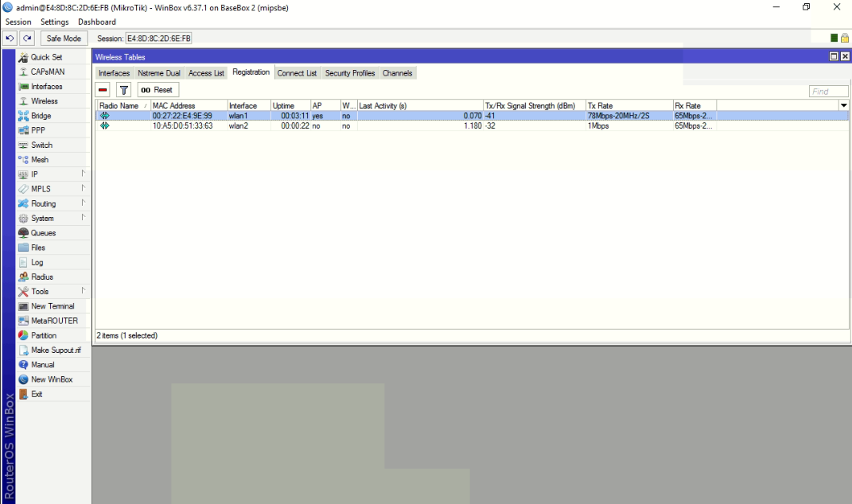Viewport: 852px width, 504px height.
Task: Toggle Safe Mode
Action: click(64, 39)
